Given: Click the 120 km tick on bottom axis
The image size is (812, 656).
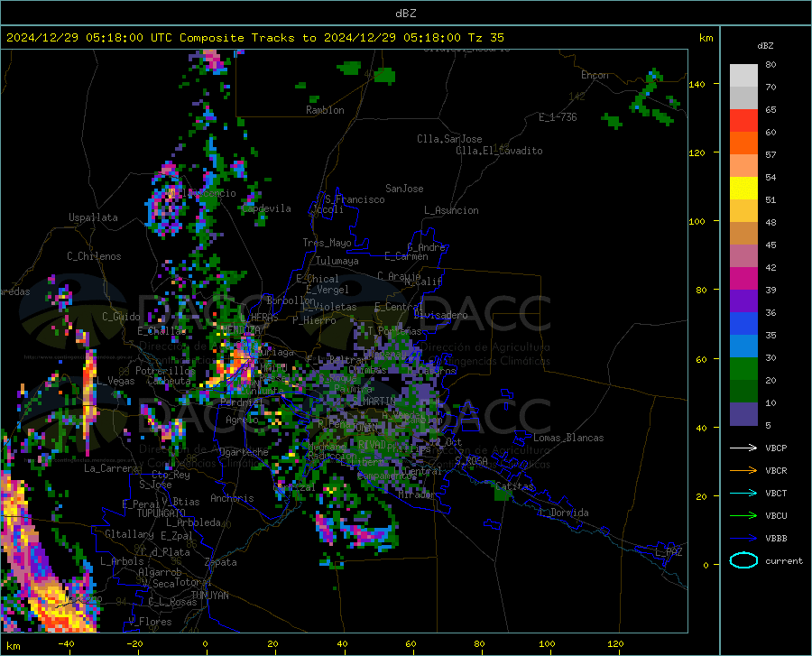Looking at the screenshot, I should 615,643.
